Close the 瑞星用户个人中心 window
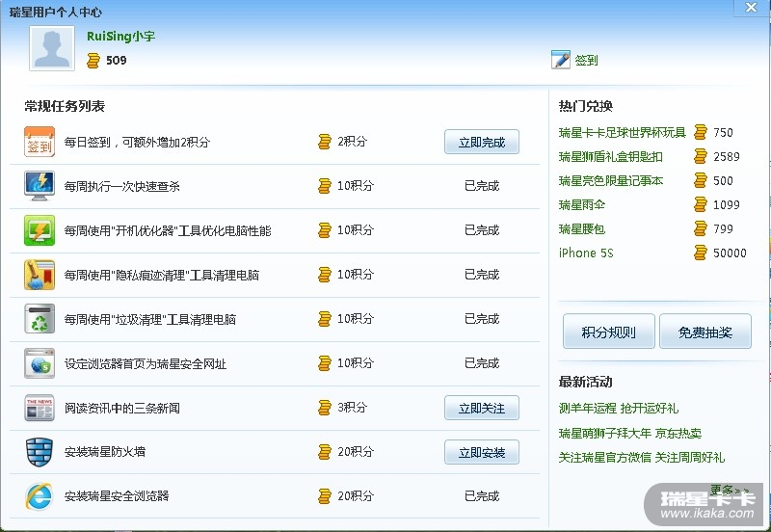Viewport: 771px width, 532px height. tap(751, 8)
